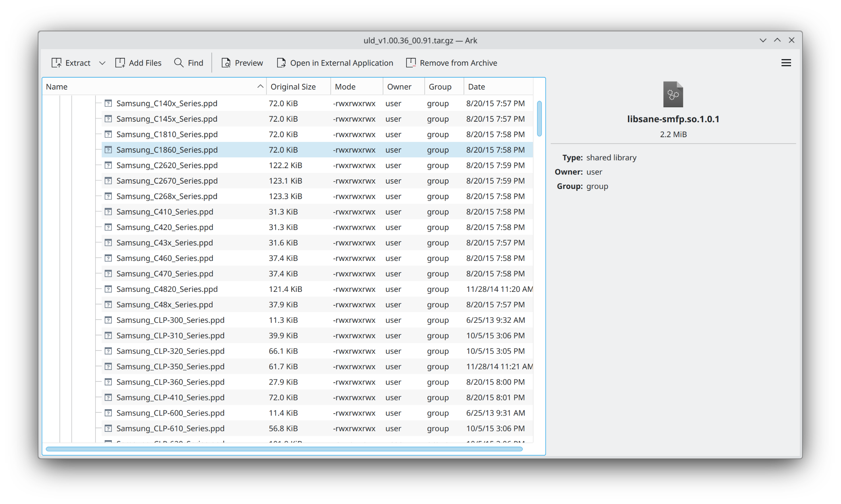
Task: Open the Extract options dropdown arrow
Action: (x=102, y=63)
